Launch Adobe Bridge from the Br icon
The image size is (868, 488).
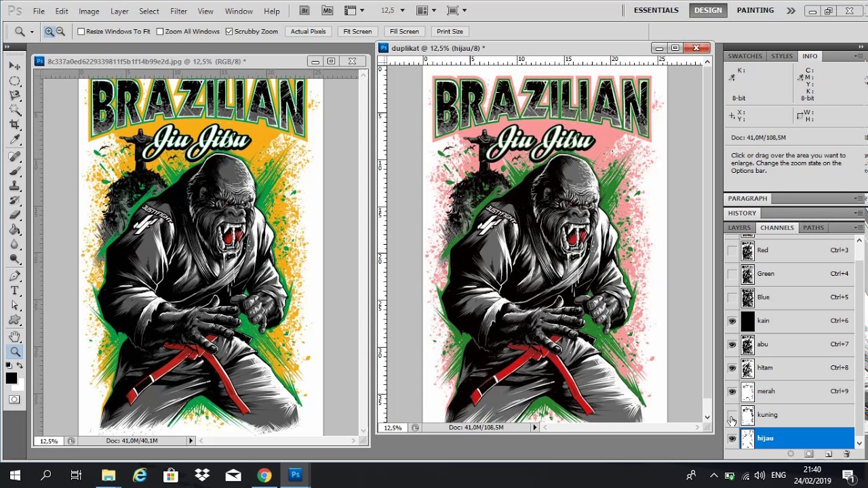click(x=304, y=11)
